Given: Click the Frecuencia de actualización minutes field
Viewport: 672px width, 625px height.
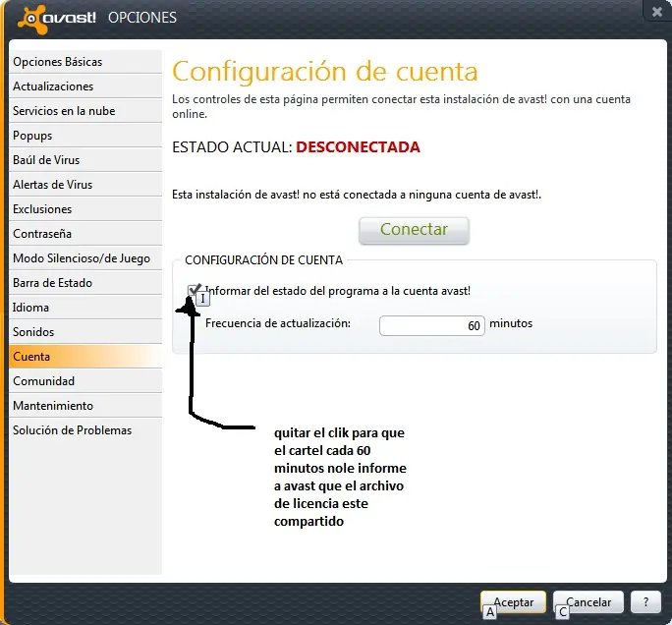Looking at the screenshot, I should point(432,326).
